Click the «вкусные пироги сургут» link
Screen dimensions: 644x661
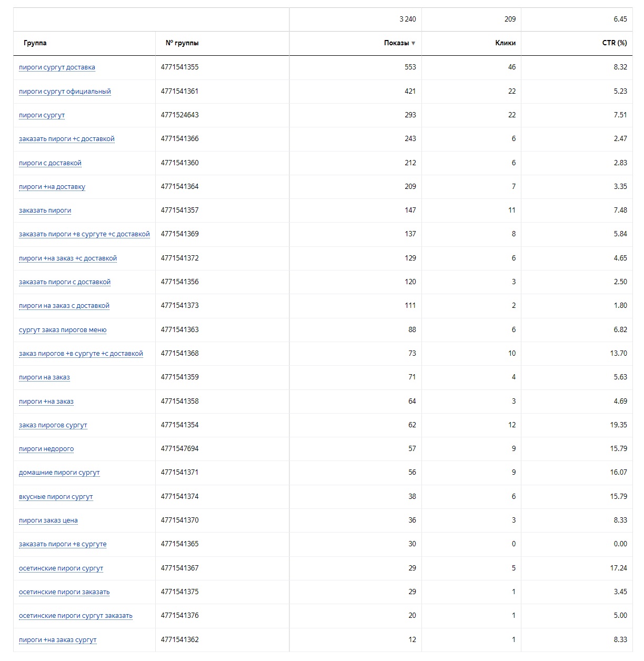(x=56, y=497)
